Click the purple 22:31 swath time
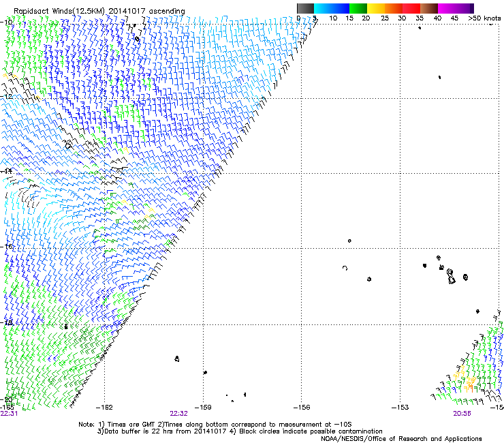 (x=9, y=414)
